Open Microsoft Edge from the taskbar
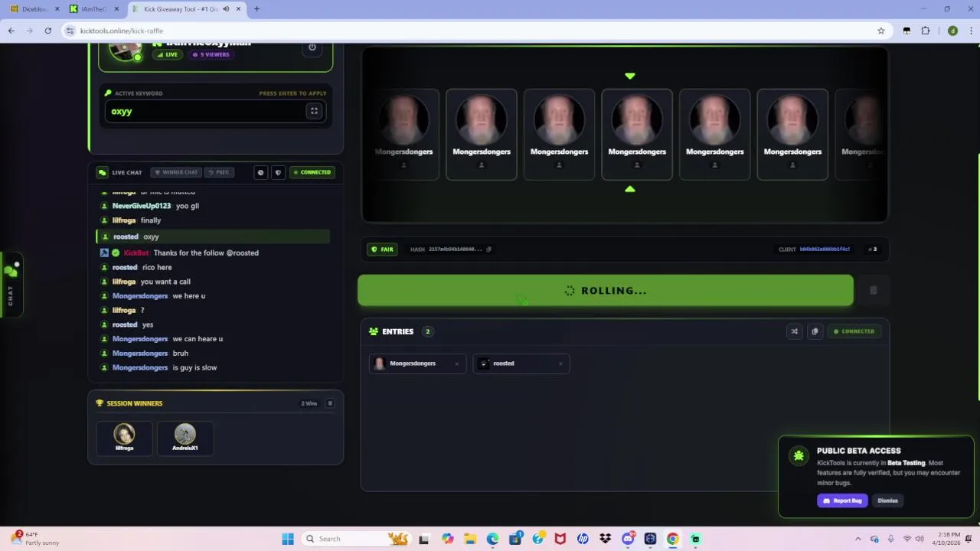This screenshot has width=980, height=551. tap(492, 539)
